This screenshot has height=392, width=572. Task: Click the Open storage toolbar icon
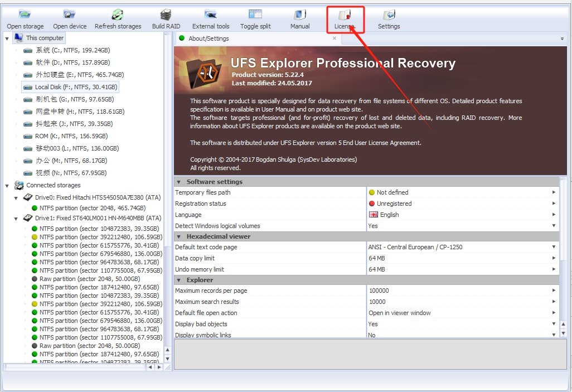(x=25, y=14)
